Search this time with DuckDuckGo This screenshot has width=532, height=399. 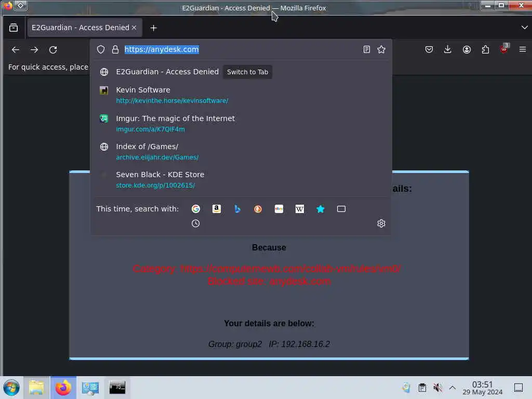click(x=258, y=209)
